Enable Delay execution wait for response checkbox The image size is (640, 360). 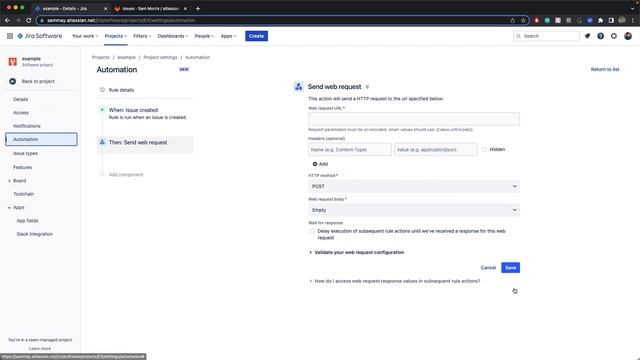312,231
